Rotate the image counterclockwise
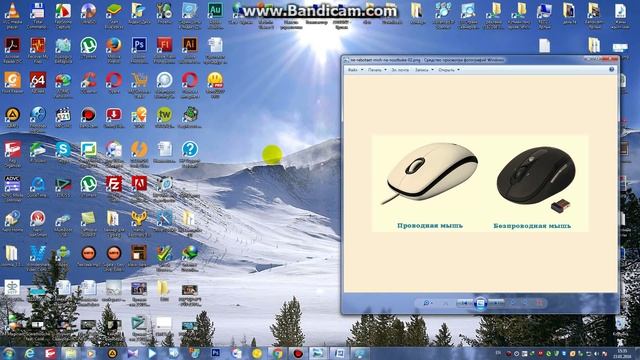This screenshot has width=640, height=360. coord(514,303)
